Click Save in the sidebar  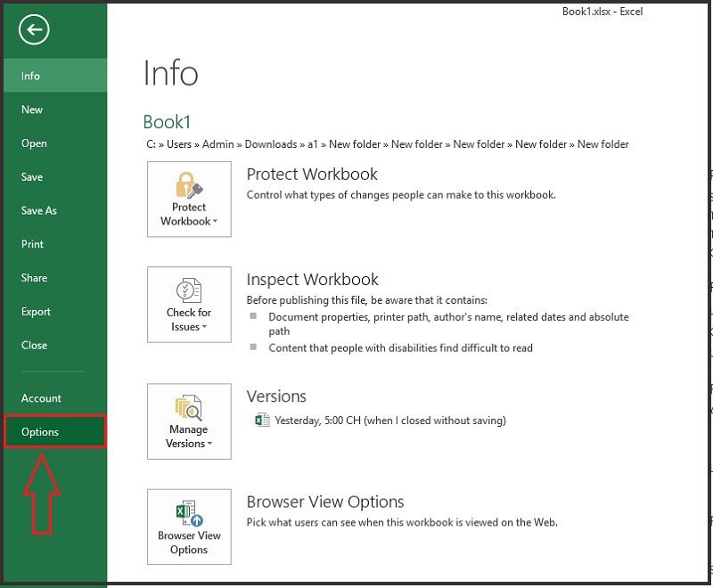55,176
